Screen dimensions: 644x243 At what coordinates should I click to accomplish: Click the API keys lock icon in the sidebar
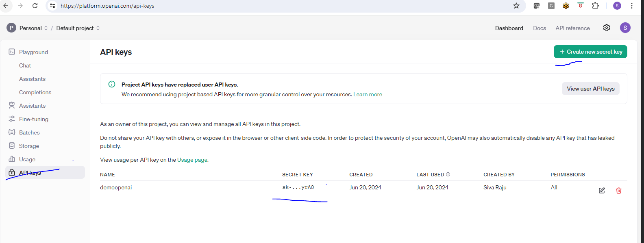coord(12,172)
